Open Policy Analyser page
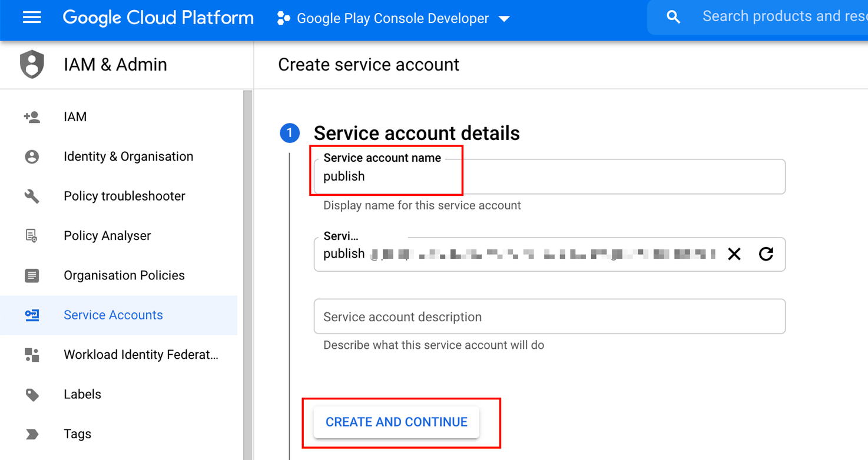This screenshot has height=460, width=868. 107,236
